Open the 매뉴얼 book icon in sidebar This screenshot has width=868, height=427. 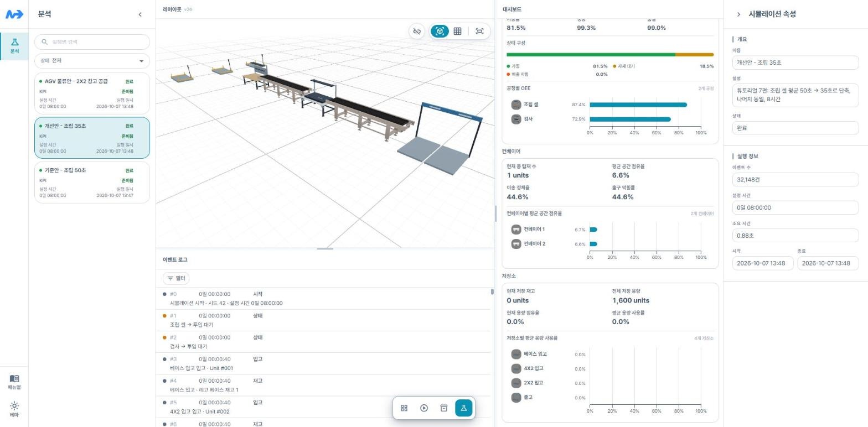click(14, 382)
